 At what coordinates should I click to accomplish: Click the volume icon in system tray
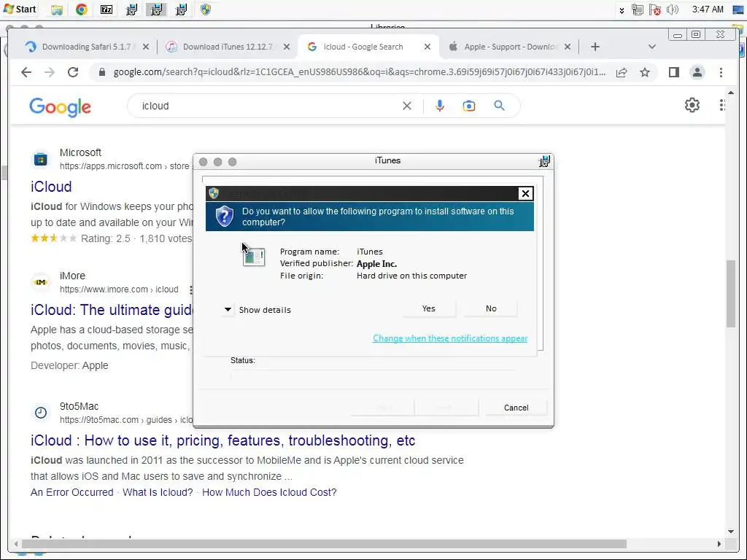672,9
